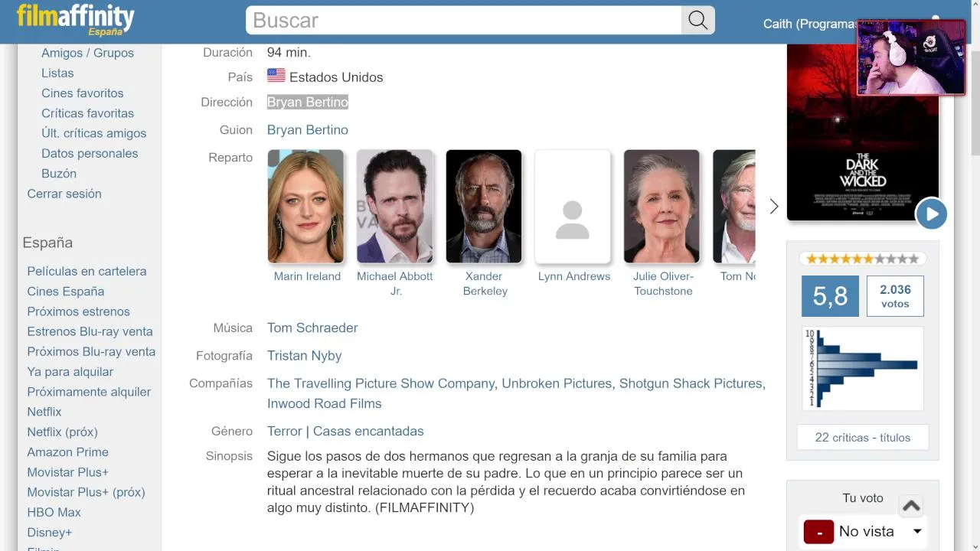980x551 pixels.
Task: Open The Travelling Picture Show Company link
Action: (381, 383)
